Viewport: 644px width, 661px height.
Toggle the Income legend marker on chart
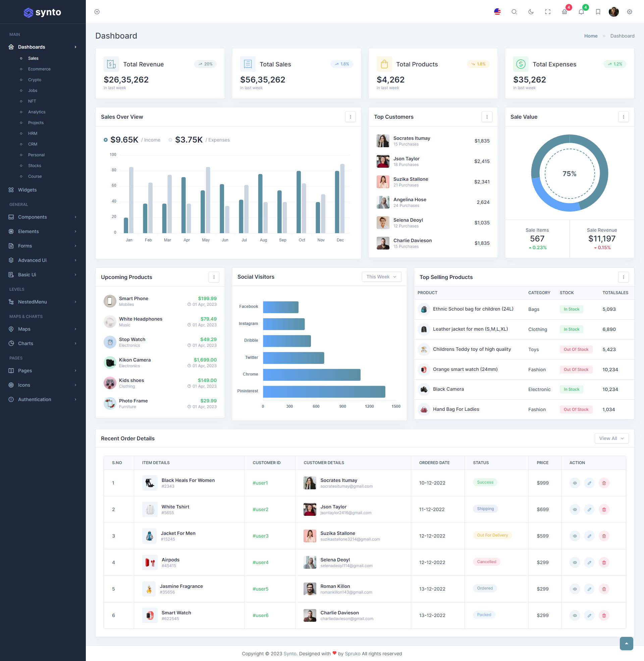click(x=106, y=140)
